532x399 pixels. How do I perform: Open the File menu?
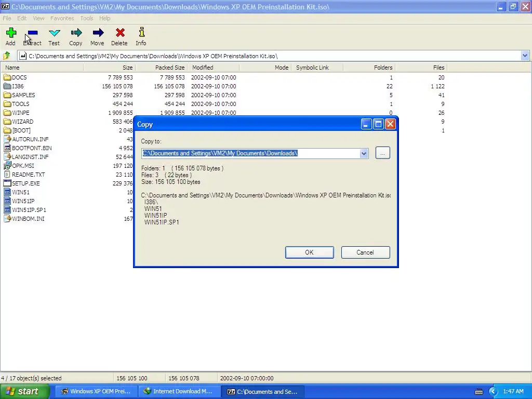click(7, 18)
